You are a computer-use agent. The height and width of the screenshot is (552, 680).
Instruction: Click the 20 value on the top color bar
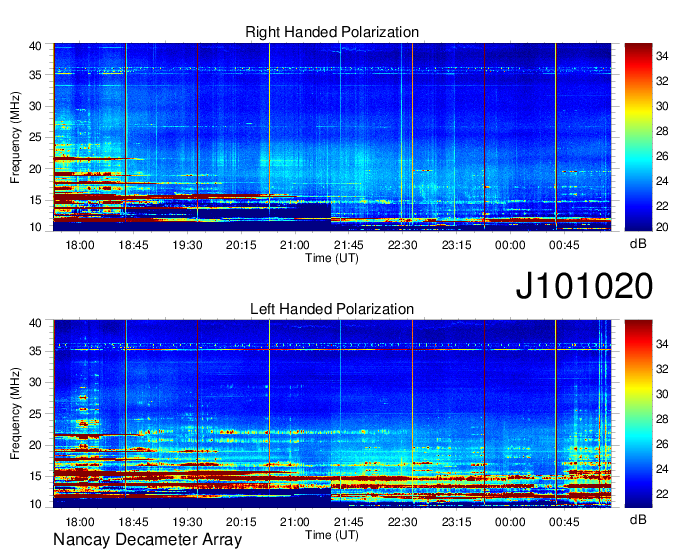tap(662, 227)
